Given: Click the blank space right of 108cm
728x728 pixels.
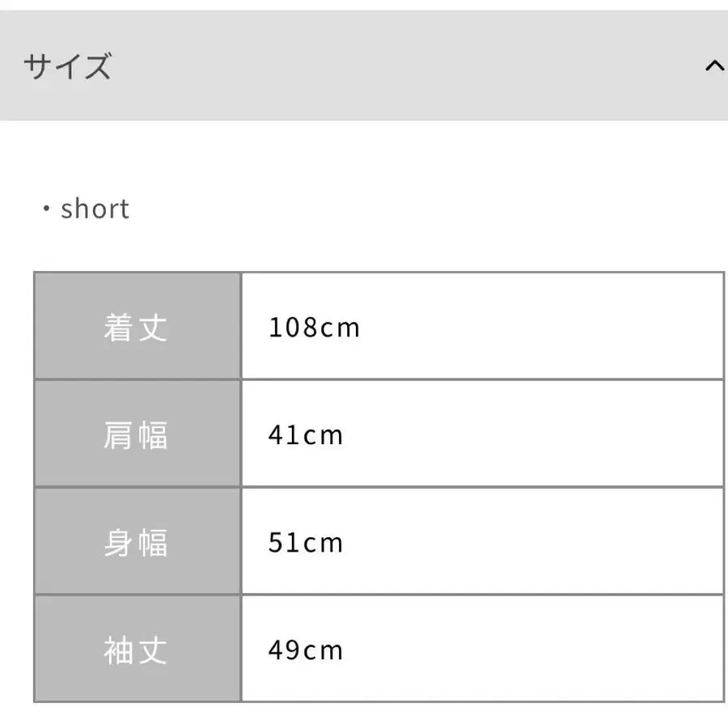Looking at the screenshot, I should [x=542, y=328].
